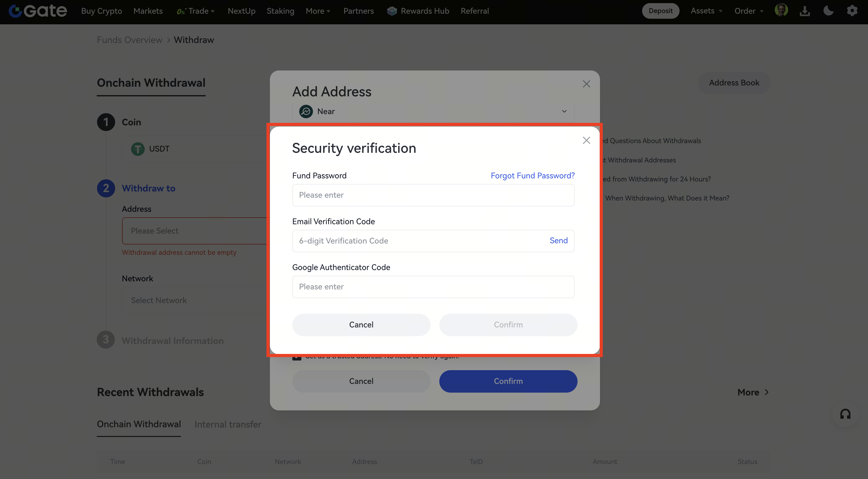Screen dimensions: 868x479
Task: Click the Forgot Fund Password link
Action: coord(532,176)
